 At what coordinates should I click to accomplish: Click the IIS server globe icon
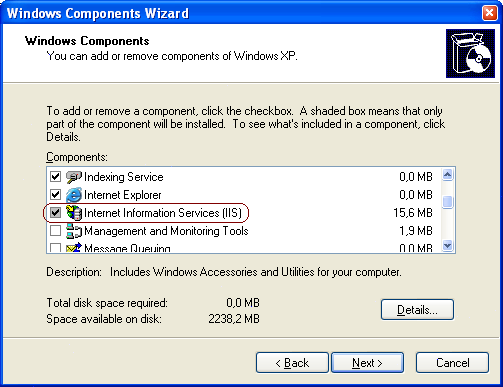click(74, 213)
